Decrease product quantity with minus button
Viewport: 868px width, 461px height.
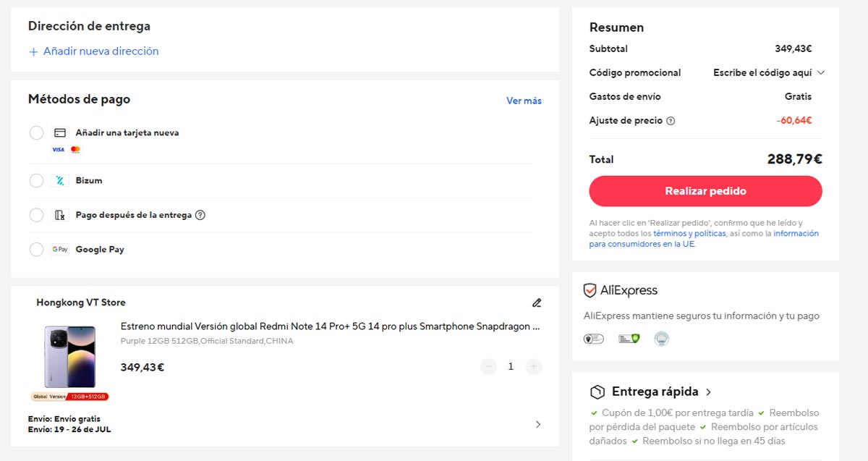(488, 367)
